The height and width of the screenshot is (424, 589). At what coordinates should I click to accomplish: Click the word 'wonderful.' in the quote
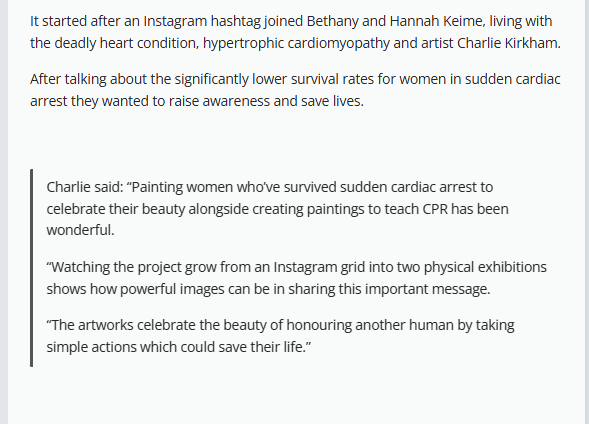click(x=80, y=230)
